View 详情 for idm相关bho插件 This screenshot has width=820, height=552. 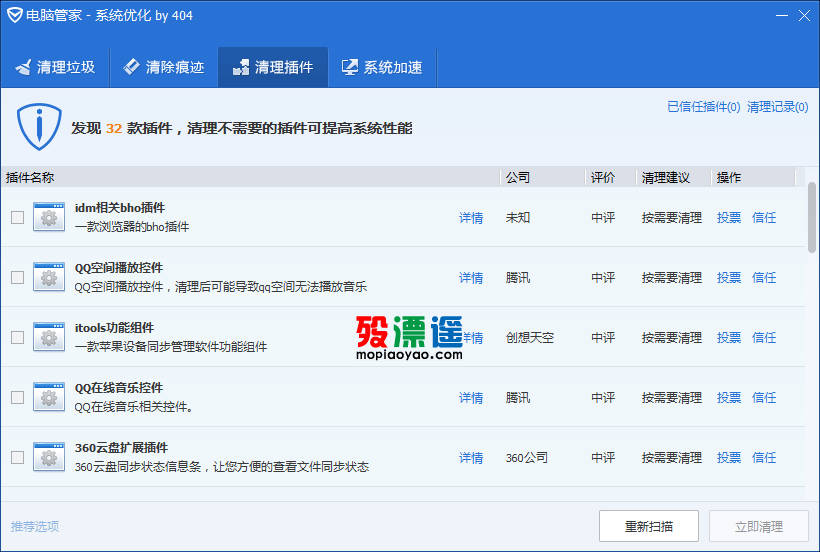pos(471,218)
